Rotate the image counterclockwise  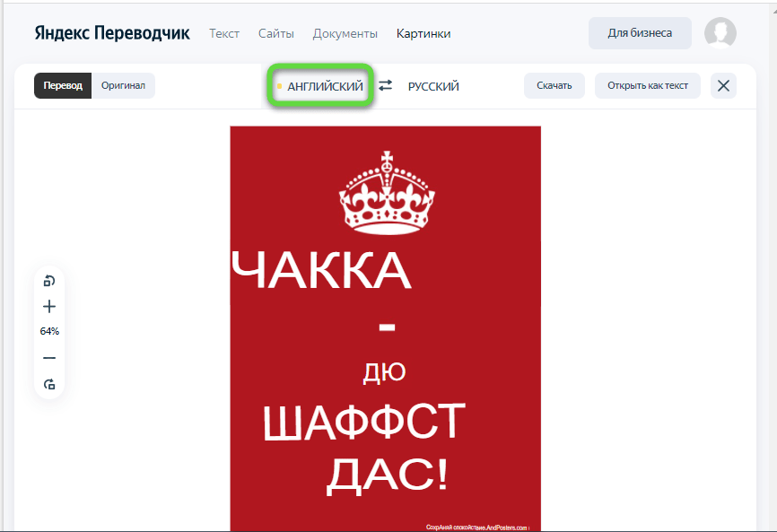click(x=49, y=281)
